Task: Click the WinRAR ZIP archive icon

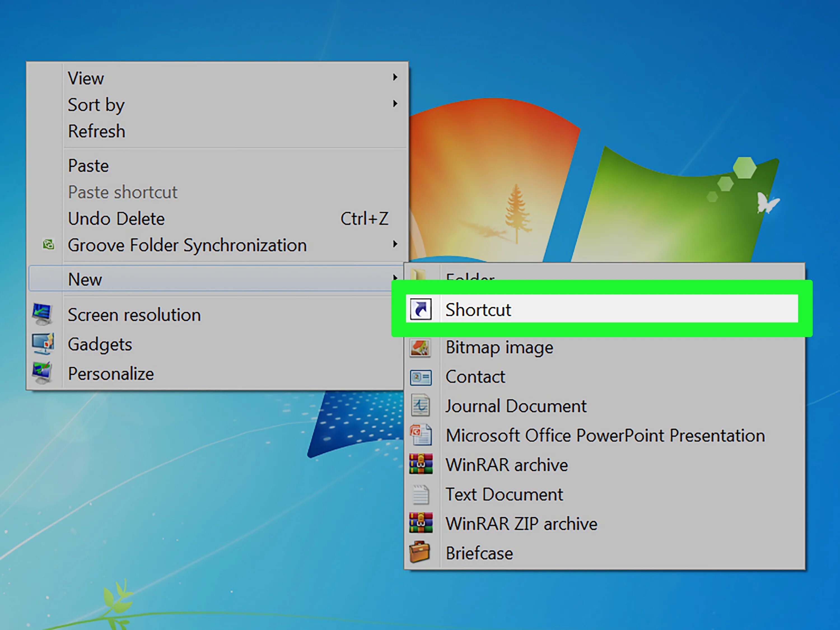Action: click(x=421, y=524)
